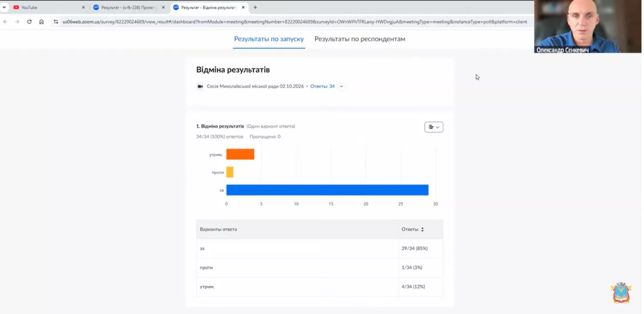Click the 'Ответы: 34' link
The image size is (644, 314).
322,86
